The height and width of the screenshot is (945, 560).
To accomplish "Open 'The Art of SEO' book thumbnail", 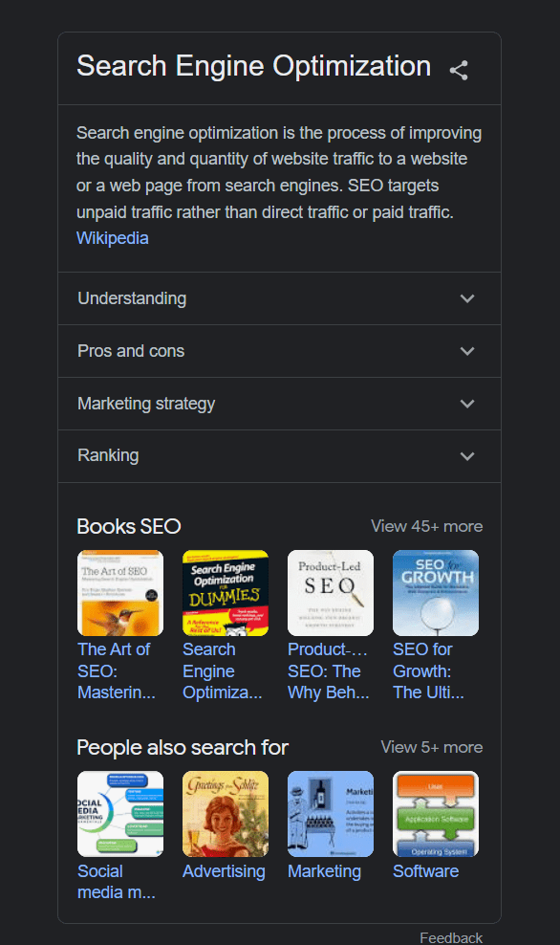I will point(119,592).
